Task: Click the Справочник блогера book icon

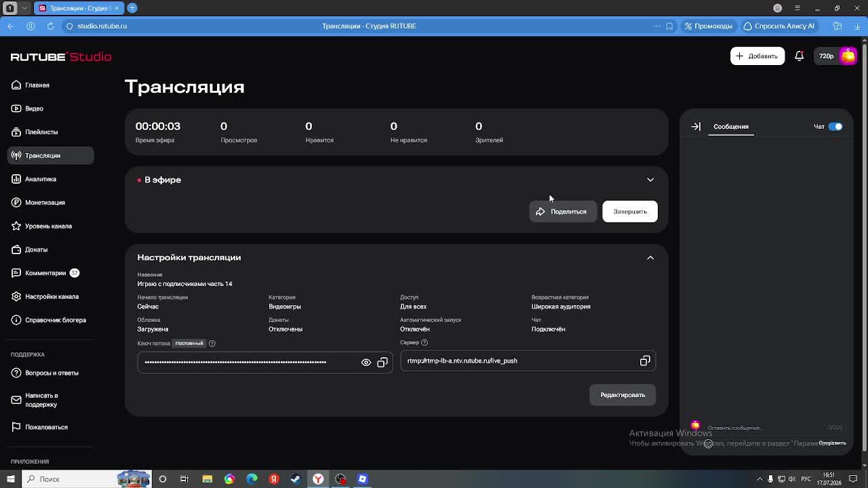Action: 16,320
